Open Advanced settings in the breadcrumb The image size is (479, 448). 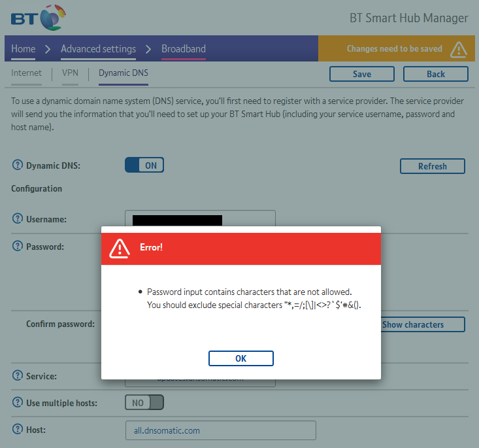(x=98, y=49)
